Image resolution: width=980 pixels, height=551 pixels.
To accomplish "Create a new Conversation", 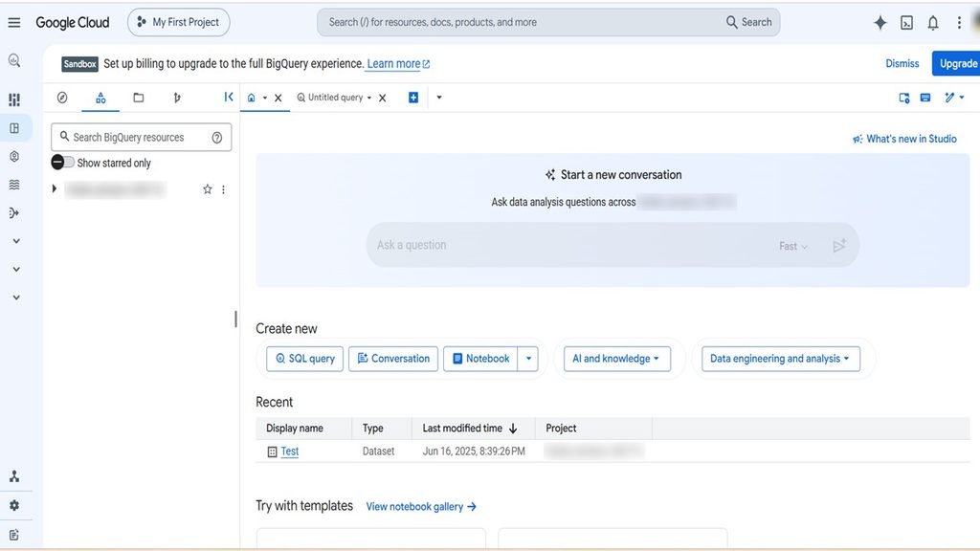I will [x=393, y=359].
